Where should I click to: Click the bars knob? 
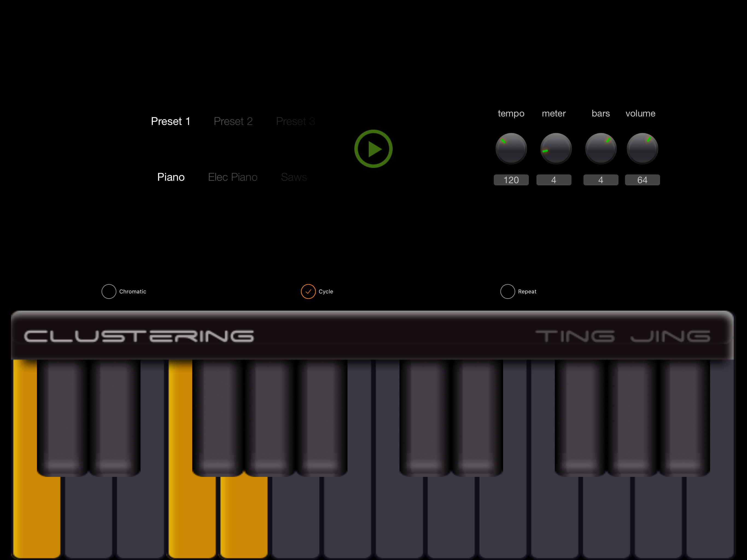coord(600,148)
